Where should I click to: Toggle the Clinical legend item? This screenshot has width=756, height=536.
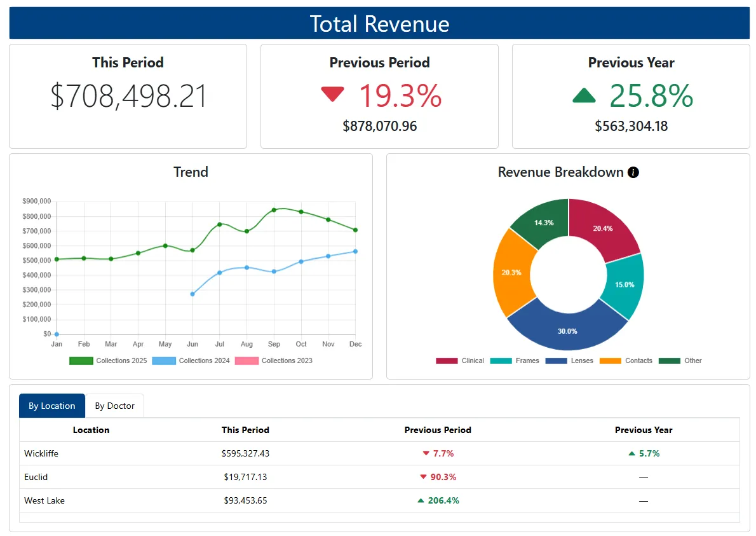pyautogui.click(x=460, y=361)
